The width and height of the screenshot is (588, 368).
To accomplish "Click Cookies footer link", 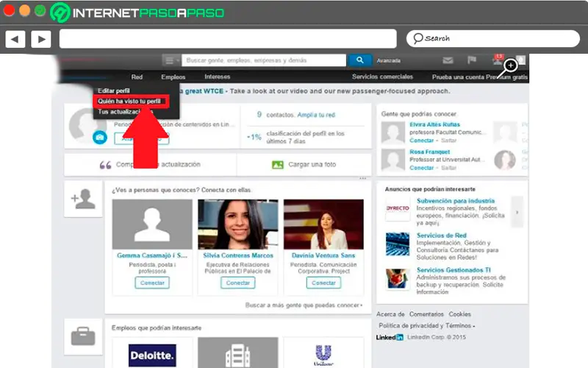I will click(x=460, y=314).
